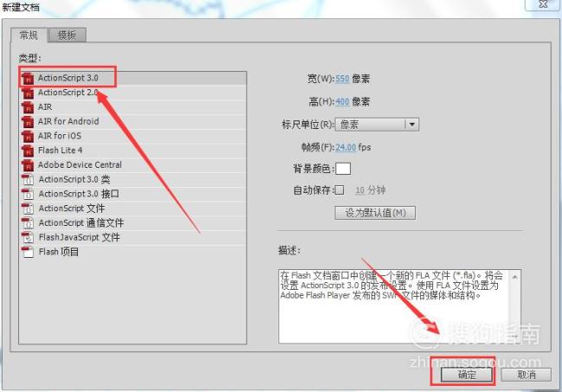
Task: Click the height value 400
Action: 342,102
